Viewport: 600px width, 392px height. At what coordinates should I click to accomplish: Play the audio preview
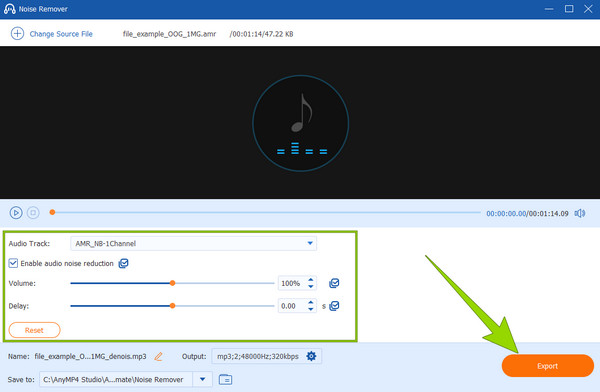pyautogui.click(x=16, y=213)
